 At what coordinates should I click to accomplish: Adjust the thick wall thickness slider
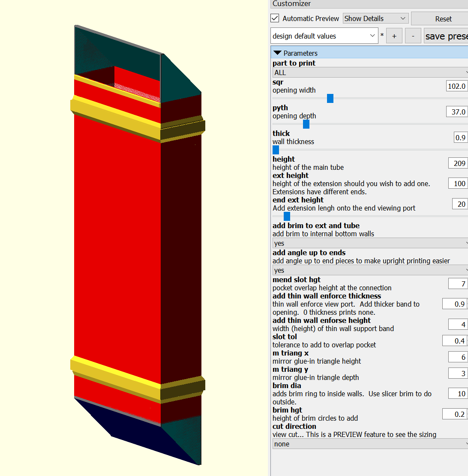click(276, 150)
